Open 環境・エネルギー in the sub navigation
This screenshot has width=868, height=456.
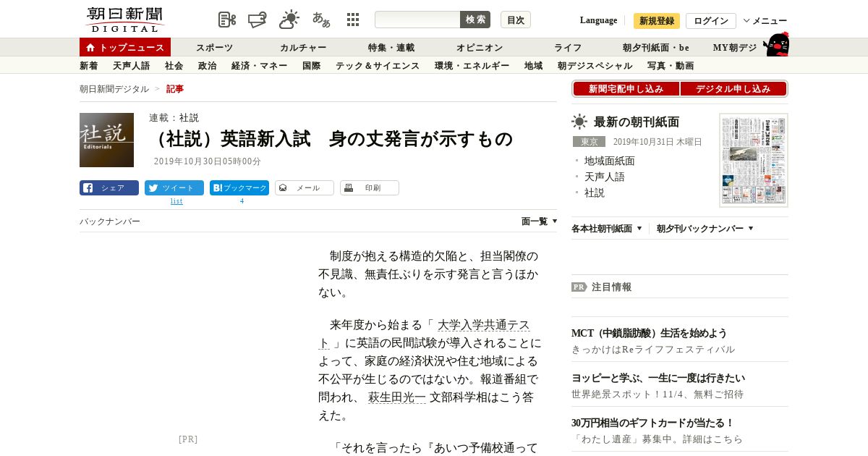472,66
